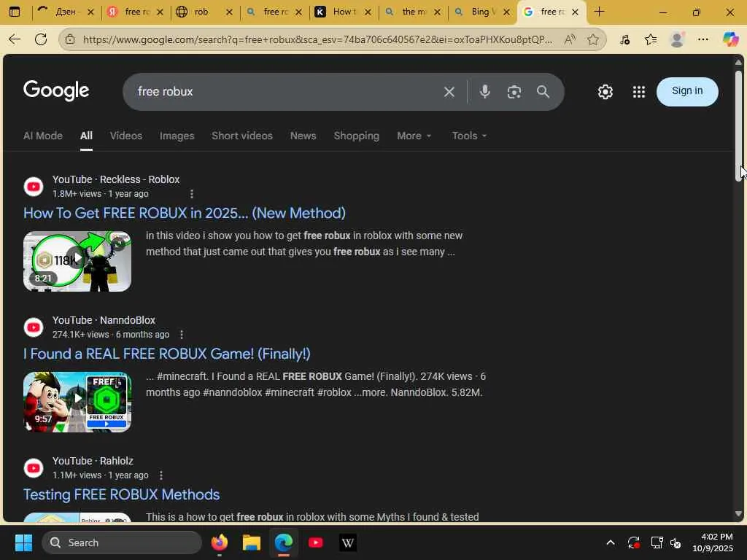Show hidden system tray icons
Image resolution: width=747 pixels, height=560 pixels.
[x=611, y=542]
